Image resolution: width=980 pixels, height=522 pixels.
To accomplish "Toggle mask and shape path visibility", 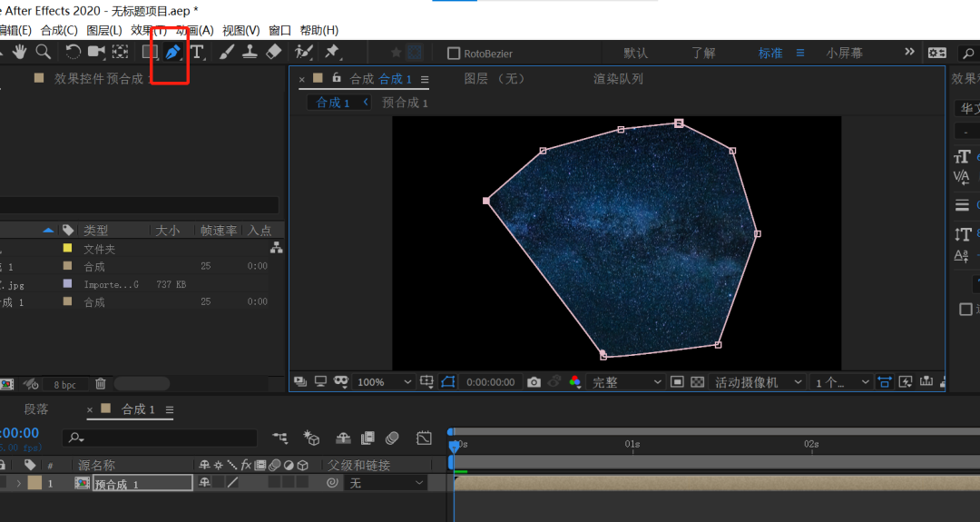I will click(448, 382).
